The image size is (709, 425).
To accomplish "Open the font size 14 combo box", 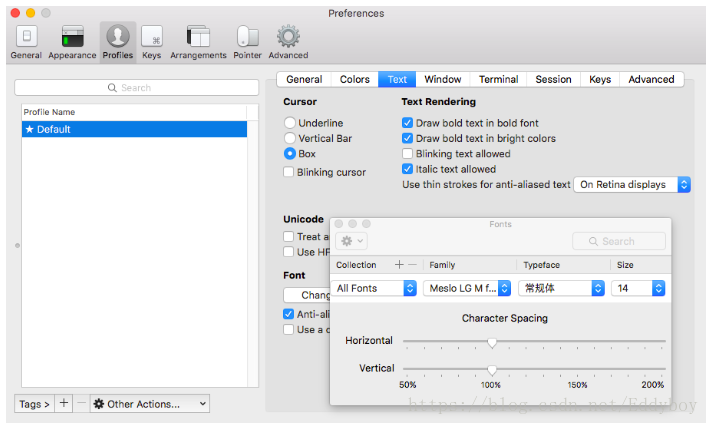I will point(638,288).
